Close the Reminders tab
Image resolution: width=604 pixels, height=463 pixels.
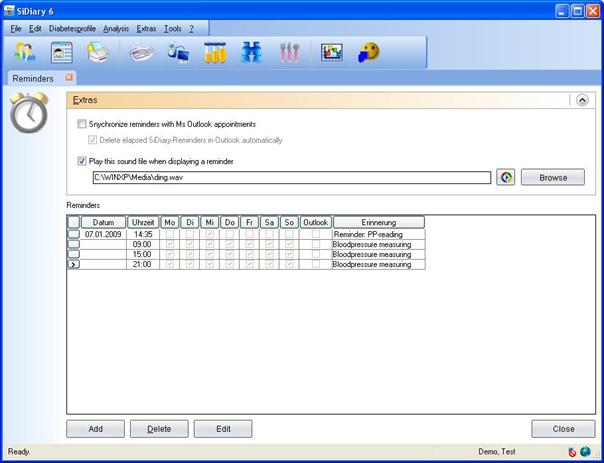pyautogui.click(x=69, y=77)
